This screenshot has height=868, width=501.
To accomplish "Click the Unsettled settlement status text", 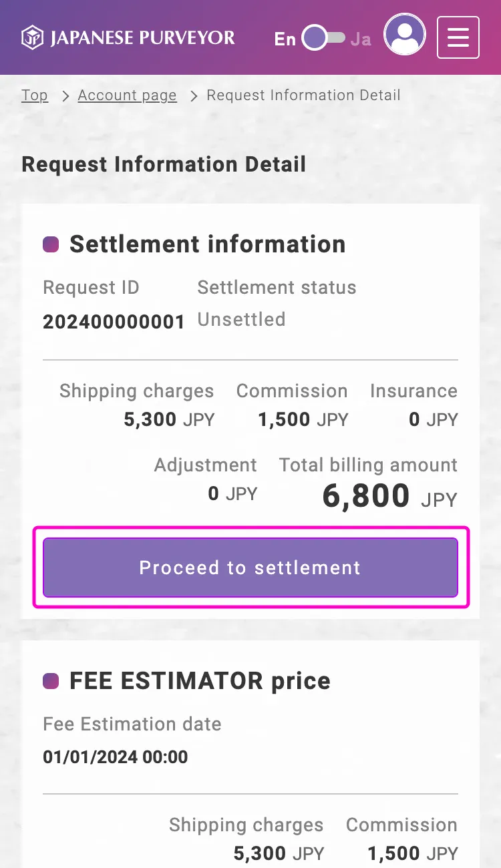I will [x=241, y=319].
